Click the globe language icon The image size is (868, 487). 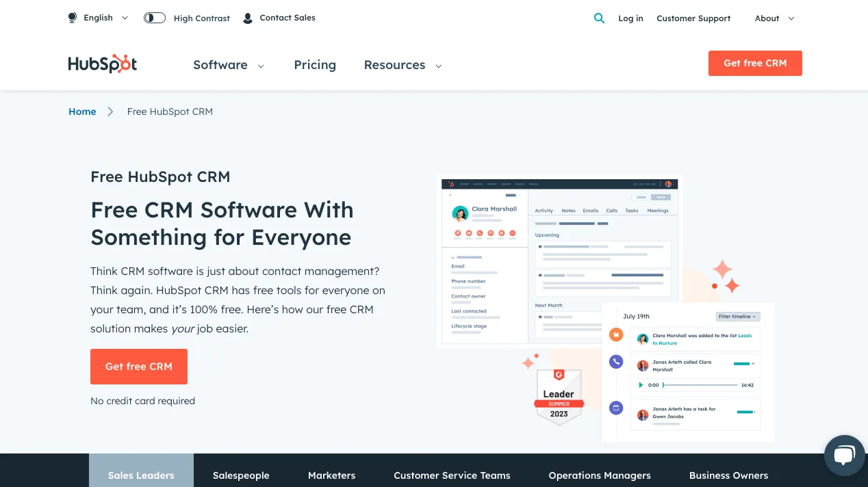point(73,18)
